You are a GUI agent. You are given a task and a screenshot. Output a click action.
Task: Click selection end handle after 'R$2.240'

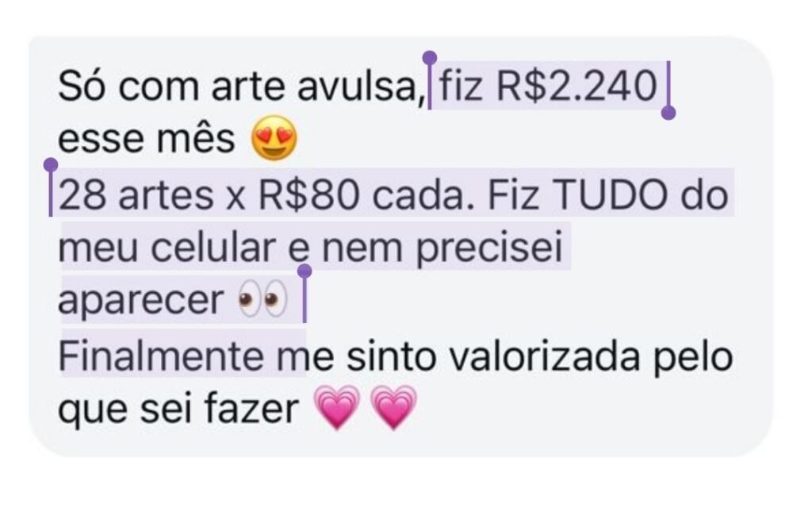pos(668,113)
